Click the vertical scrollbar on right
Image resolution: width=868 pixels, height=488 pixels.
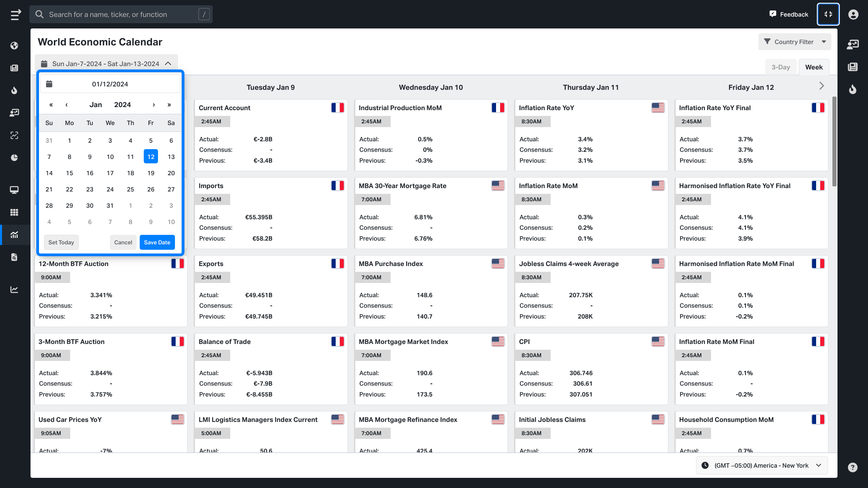[834, 142]
